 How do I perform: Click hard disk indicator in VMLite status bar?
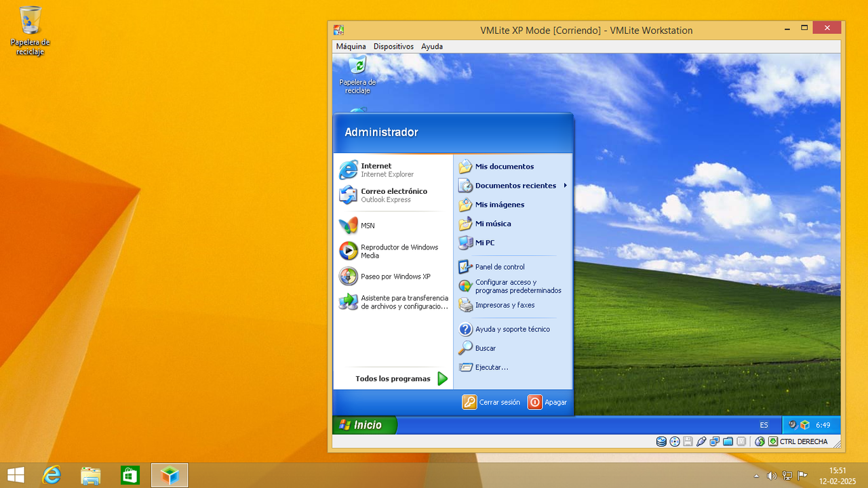661,442
